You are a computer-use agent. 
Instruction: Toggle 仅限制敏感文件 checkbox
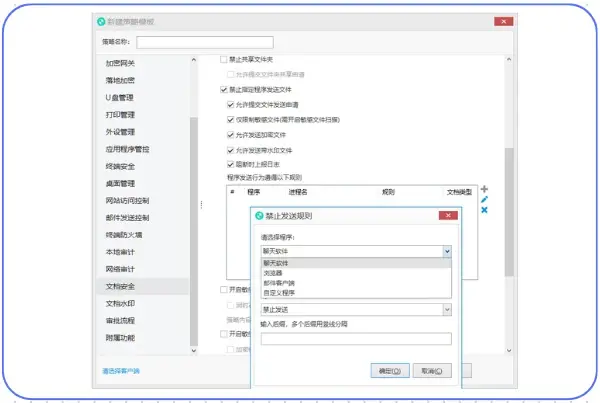(x=230, y=120)
